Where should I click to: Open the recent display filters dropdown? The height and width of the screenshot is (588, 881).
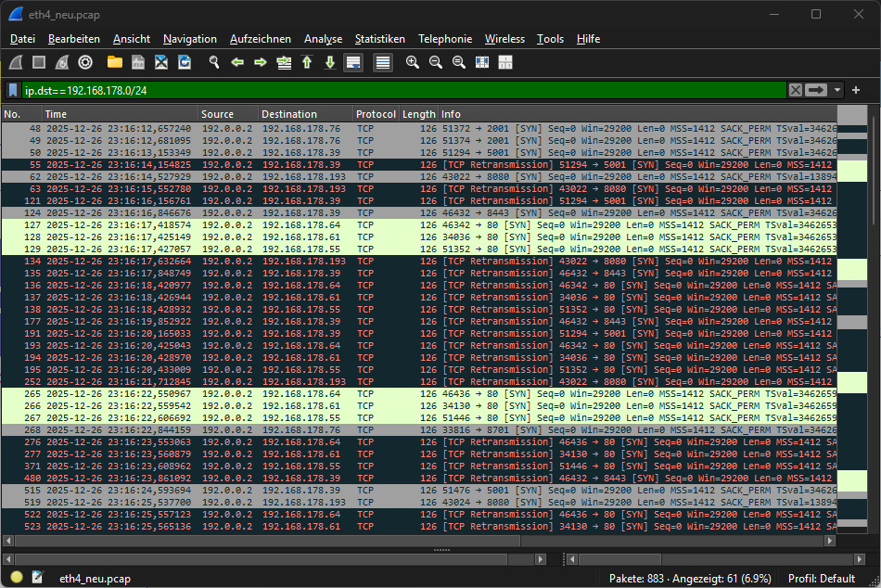pyautogui.click(x=837, y=91)
